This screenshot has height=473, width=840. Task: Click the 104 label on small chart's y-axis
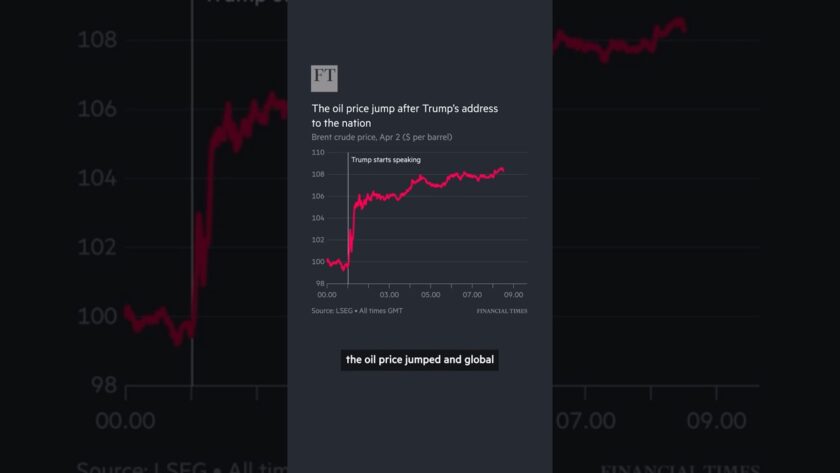click(x=318, y=218)
